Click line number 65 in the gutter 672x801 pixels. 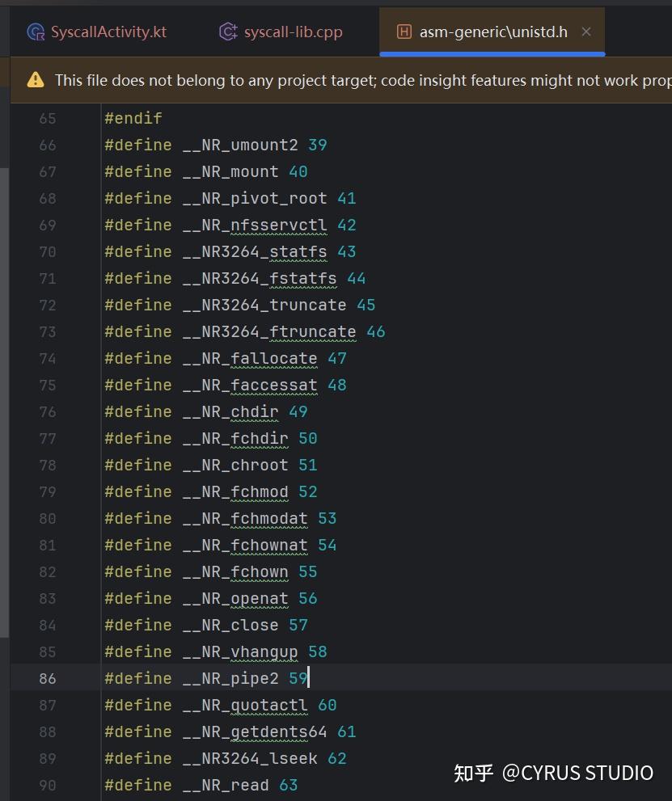(48, 118)
